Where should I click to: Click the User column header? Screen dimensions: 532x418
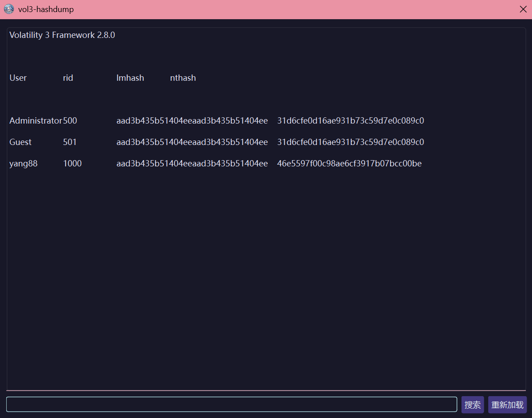pos(18,78)
